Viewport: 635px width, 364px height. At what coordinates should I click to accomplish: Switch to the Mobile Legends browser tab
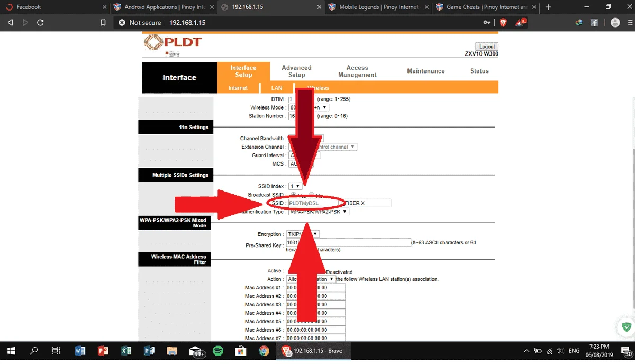pos(377,7)
